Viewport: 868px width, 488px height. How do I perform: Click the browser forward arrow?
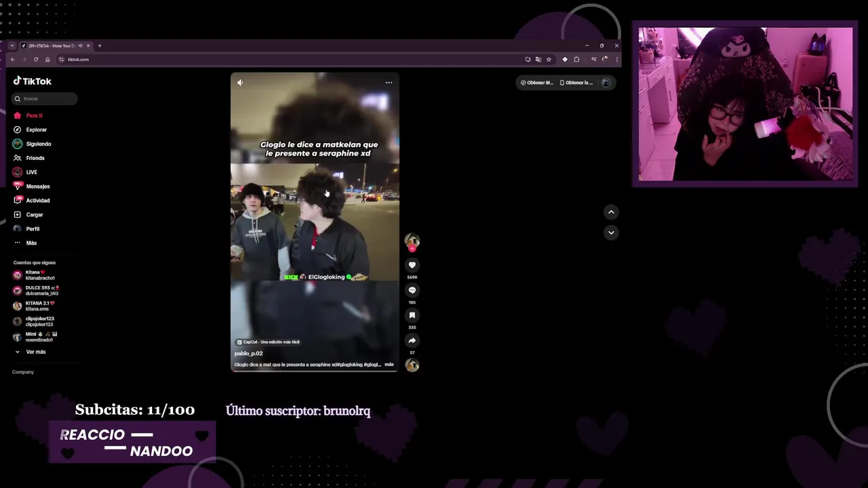click(24, 60)
